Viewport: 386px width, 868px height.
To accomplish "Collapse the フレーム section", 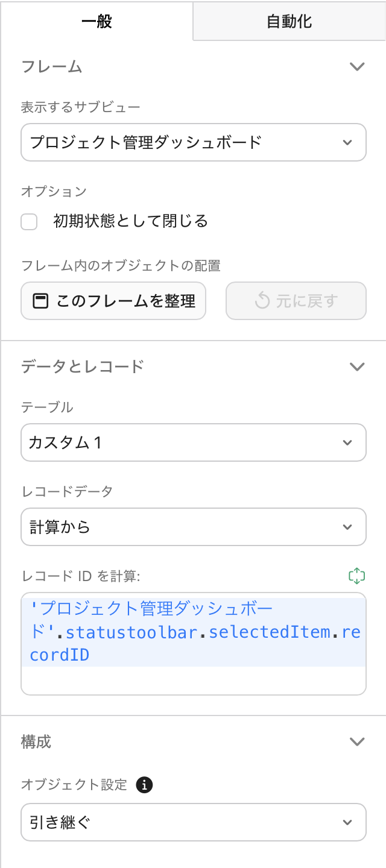I will 358,66.
